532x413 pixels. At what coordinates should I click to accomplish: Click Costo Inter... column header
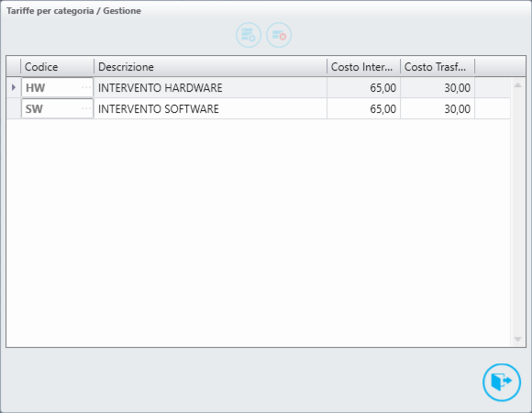(x=364, y=67)
